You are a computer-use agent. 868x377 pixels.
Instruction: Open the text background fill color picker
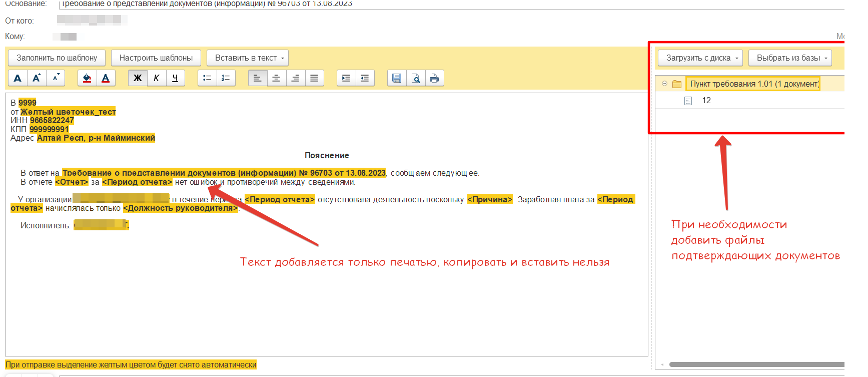point(87,78)
